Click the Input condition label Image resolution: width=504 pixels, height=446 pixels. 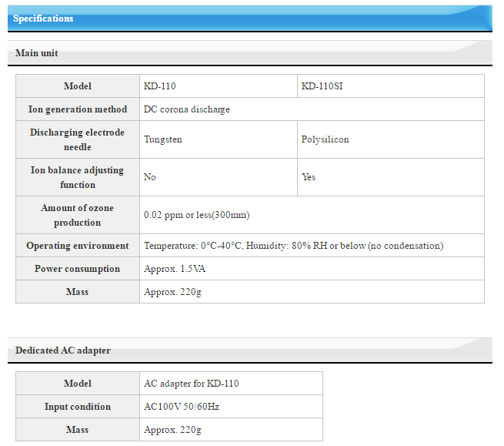78,407
